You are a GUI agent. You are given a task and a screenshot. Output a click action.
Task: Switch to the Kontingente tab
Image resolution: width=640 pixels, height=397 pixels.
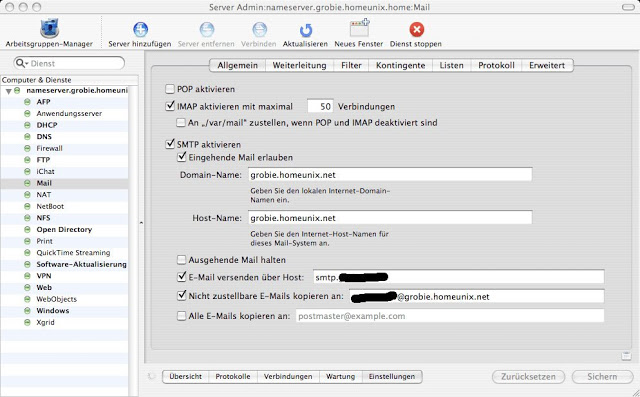click(400, 65)
